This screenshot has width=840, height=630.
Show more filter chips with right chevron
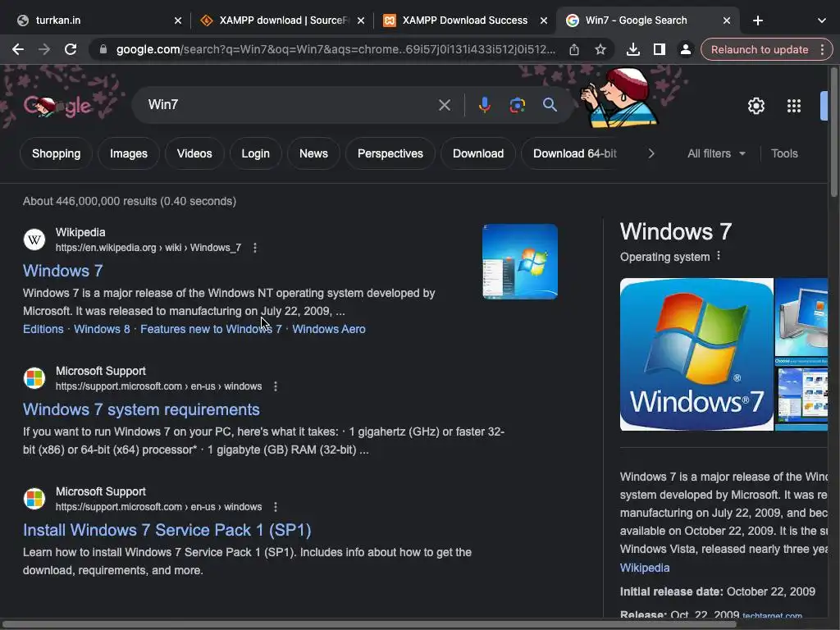(x=651, y=153)
